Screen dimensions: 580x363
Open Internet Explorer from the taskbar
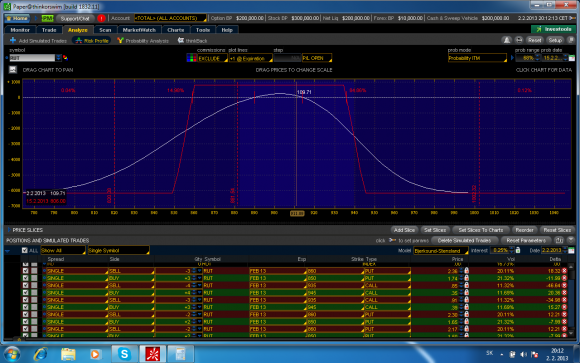40,354
